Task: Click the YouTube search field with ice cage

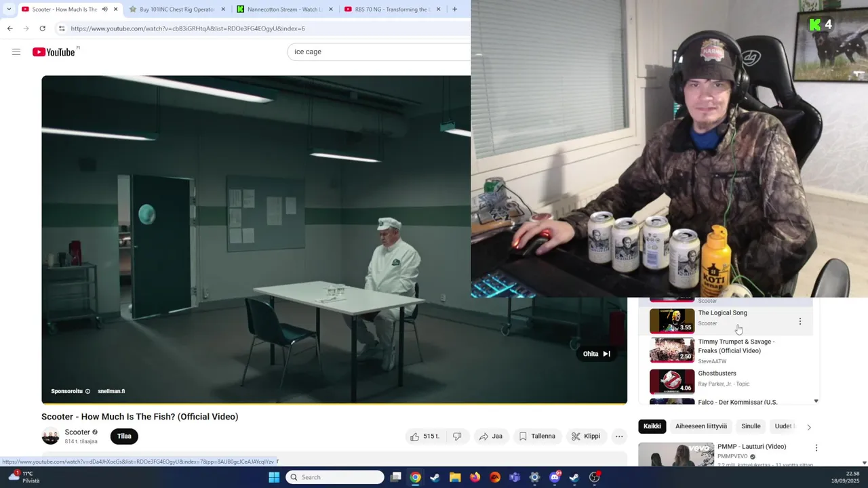Action: click(378, 52)
